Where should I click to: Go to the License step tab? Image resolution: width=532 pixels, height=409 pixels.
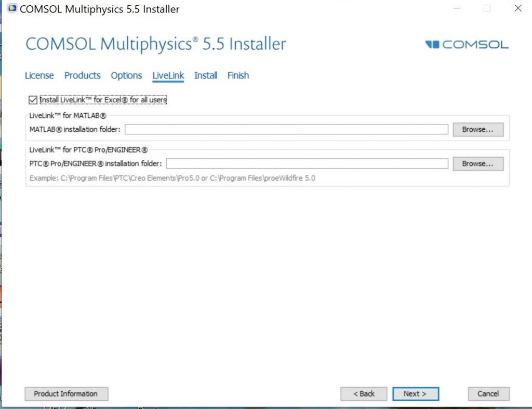[39, 75]
